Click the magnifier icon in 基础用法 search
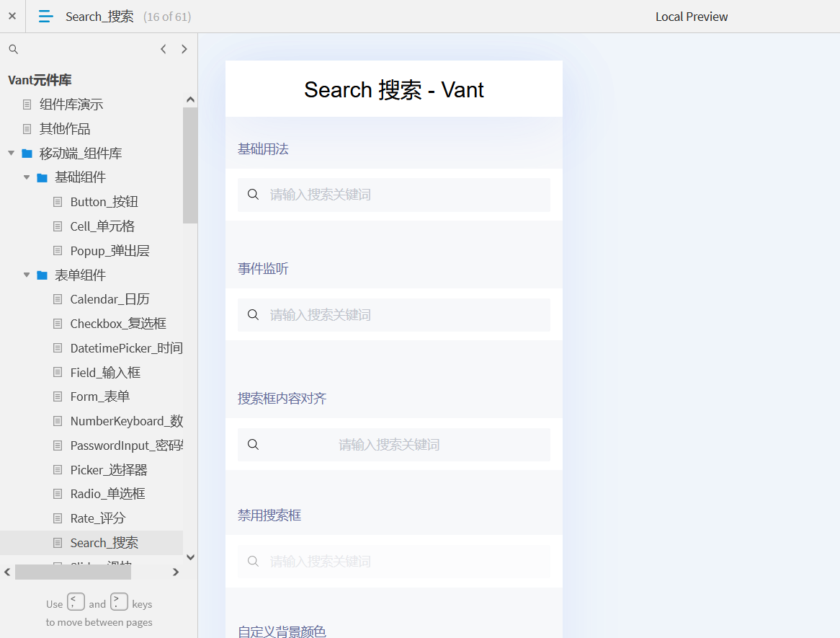The image size is (840, 638). [254, 194]
